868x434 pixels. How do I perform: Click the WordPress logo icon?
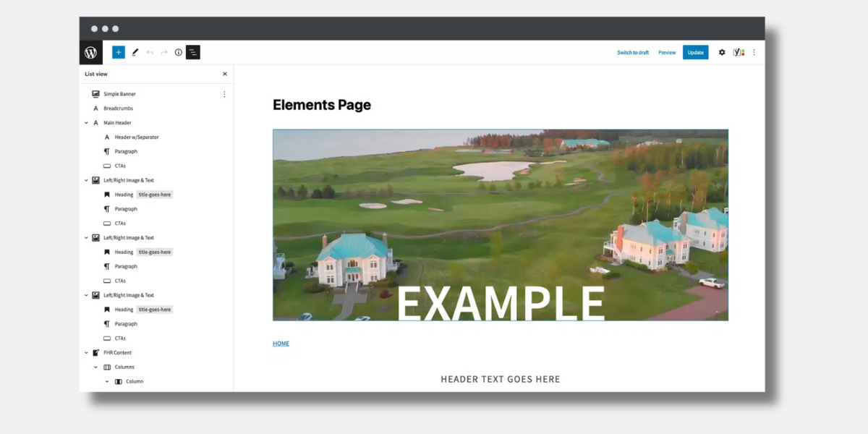click(90, 53)
